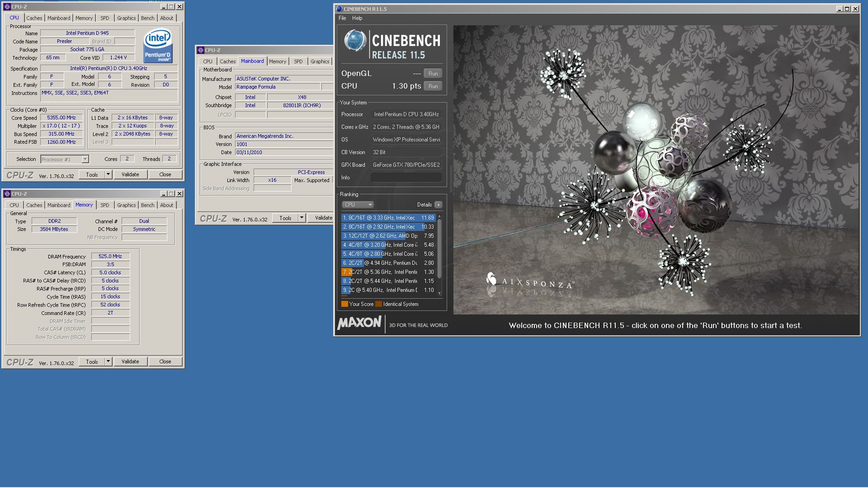Click the orange Your Score color swatch

click(x=344, y=304)
